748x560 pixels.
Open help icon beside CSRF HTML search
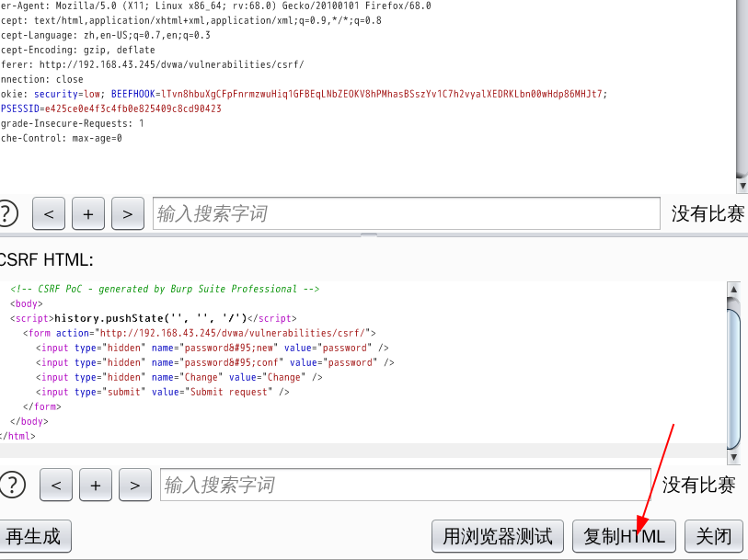[12, 485]
